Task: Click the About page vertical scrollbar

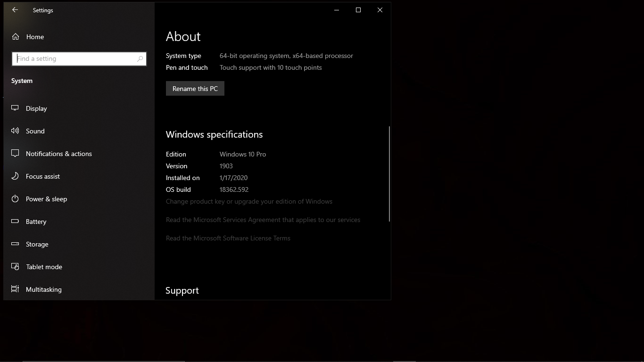Action: [389, 173]
